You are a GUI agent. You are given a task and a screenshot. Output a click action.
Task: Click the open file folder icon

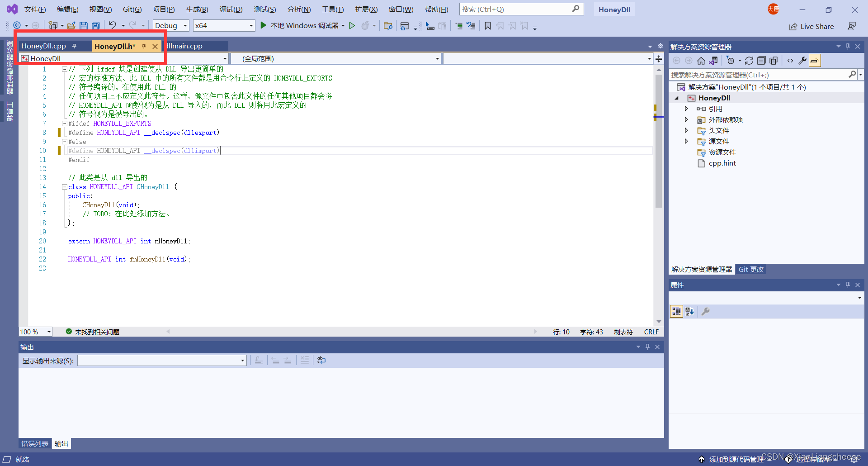point(71,26)
